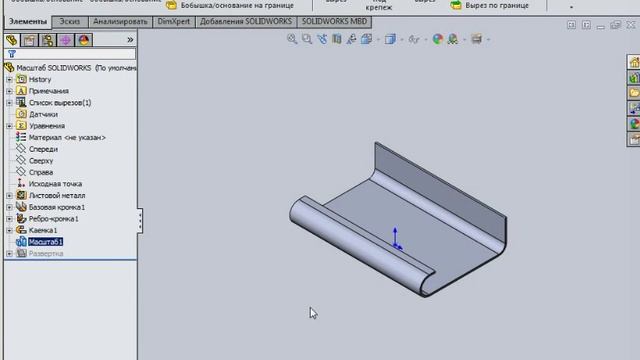This screenshot has width=640, height=360.
Task: Click the Apply Scene icon
Action: tap(453, 39)
